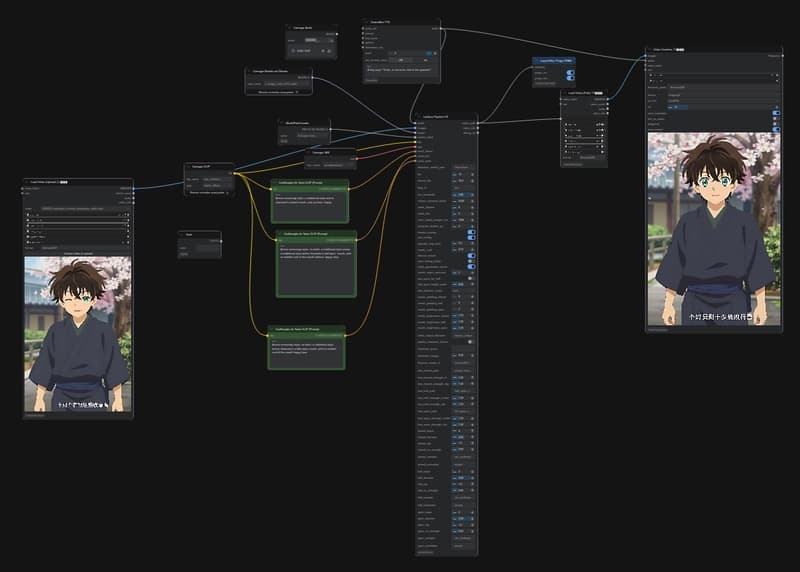Decrease force_rate with the left arrow in Load Video (Upload)
The image size is (800, 572).
(x=28, y=215)
